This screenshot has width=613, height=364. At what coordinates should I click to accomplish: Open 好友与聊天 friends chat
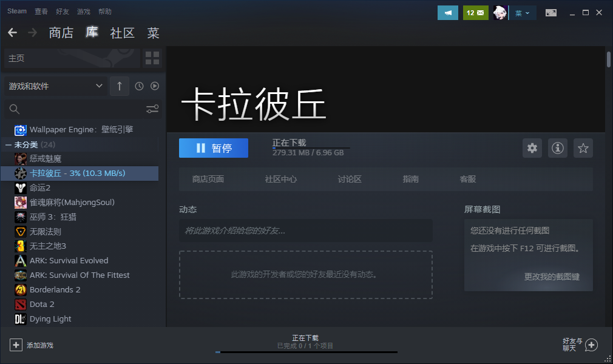point(580,345)
